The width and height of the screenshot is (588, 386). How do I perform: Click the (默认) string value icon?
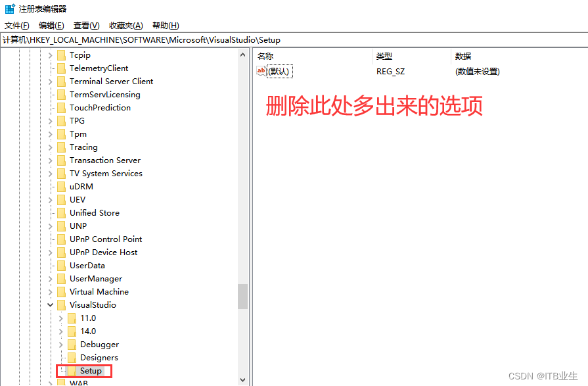pos(261,71)
